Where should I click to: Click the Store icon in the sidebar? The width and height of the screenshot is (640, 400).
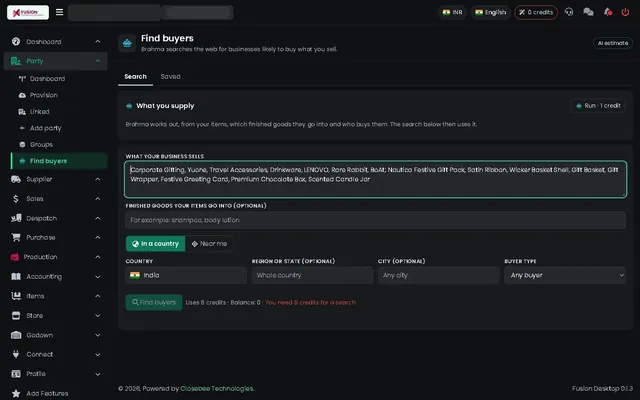coord(16,316)
